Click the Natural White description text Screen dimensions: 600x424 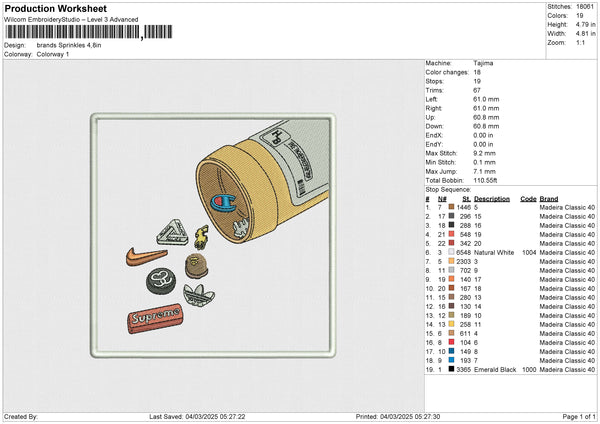(494, 253)
